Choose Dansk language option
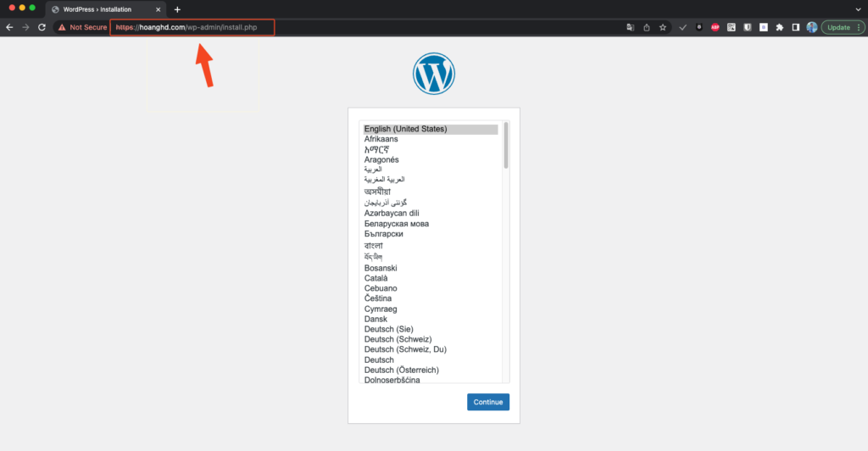 click(x=376, y=319)
